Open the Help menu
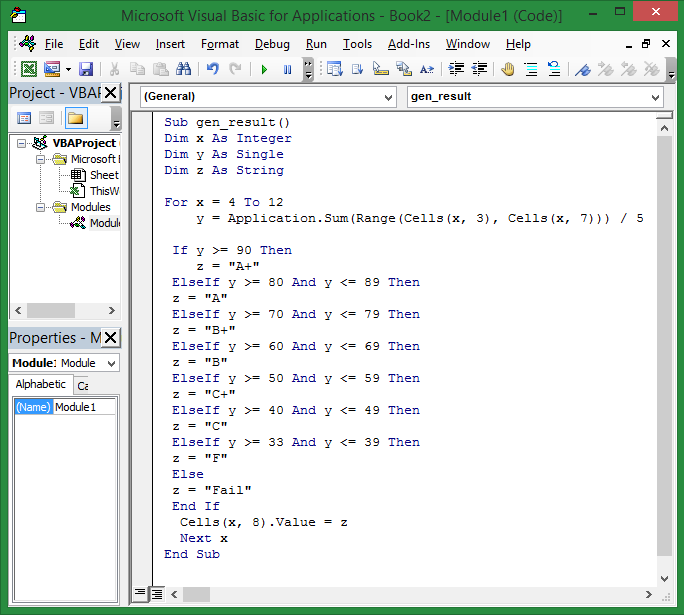 click(x=518, y=44)
